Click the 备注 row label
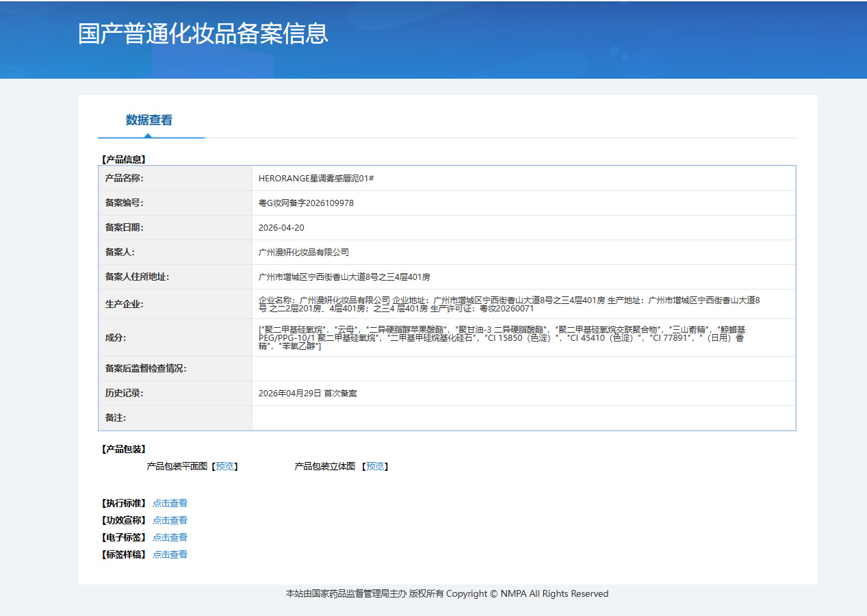The width and height of the screenshot is (867, 616). point(116,418)
